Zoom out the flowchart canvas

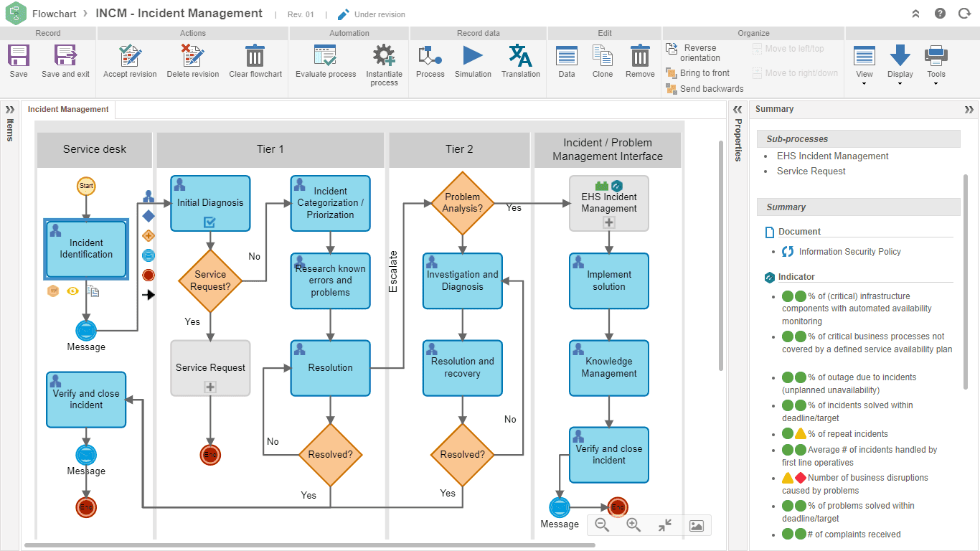[x=602, y=525]
